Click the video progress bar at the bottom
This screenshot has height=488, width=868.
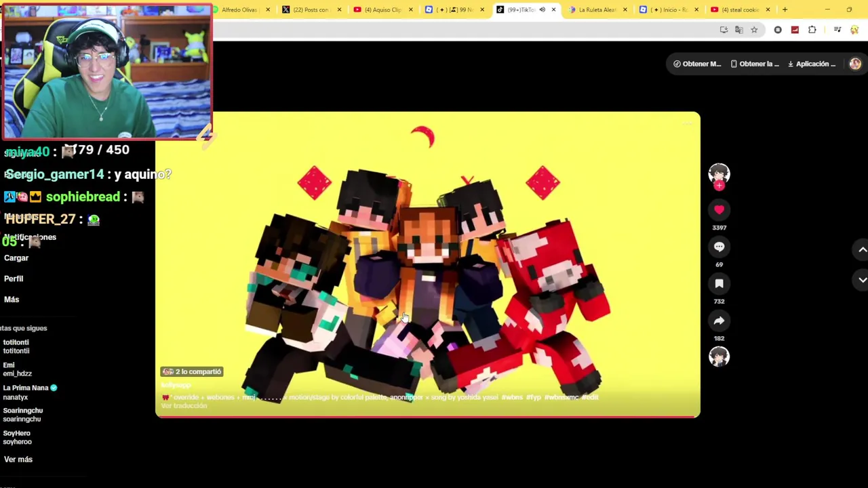427,416
